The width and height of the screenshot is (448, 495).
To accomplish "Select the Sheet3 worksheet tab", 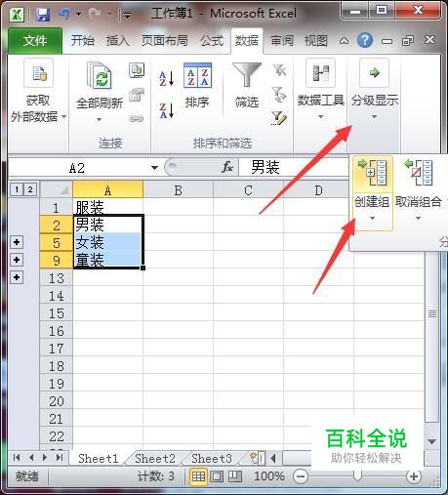I will click(212, 458).
